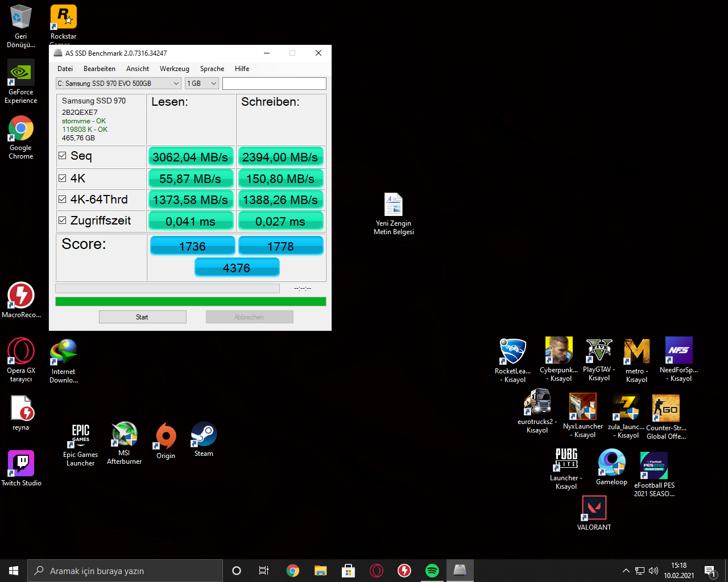This screenshot has height=582, width=728.
Task: Open Rockstar Games launcher desktop icon
Action: [63, 24]
